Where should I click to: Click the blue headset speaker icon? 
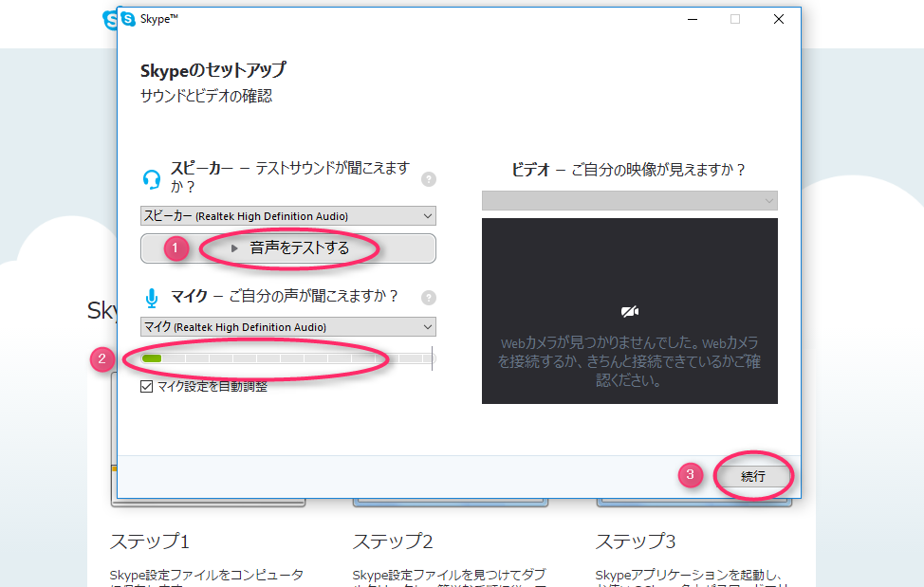(x=152, y=179)
